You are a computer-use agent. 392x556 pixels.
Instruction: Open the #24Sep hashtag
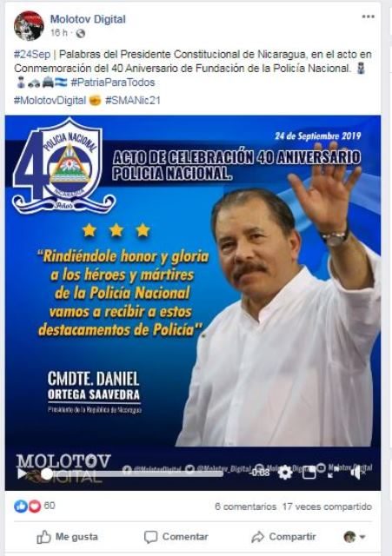point(32,55)
